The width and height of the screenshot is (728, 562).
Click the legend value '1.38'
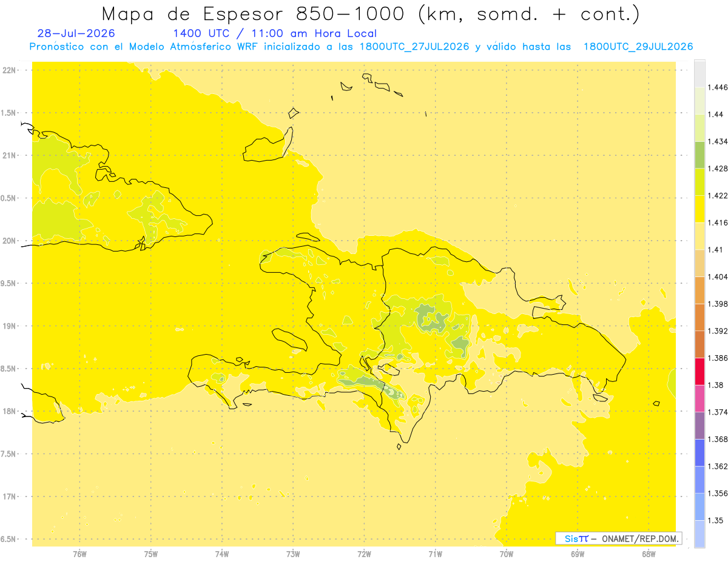coord(716,385)
